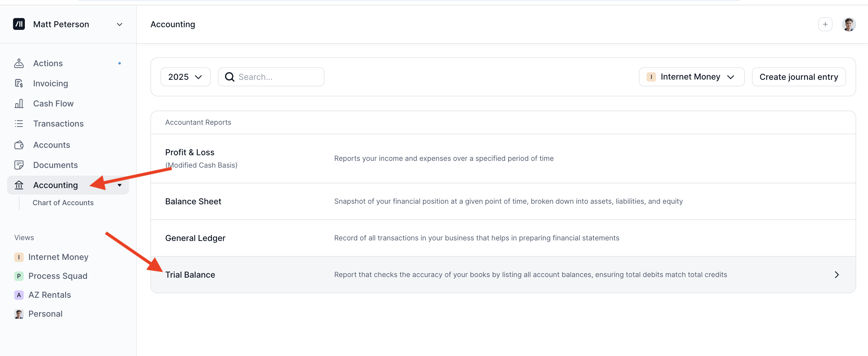
Task: Open the 2025 year dropdown
Action: pos(185,77)
